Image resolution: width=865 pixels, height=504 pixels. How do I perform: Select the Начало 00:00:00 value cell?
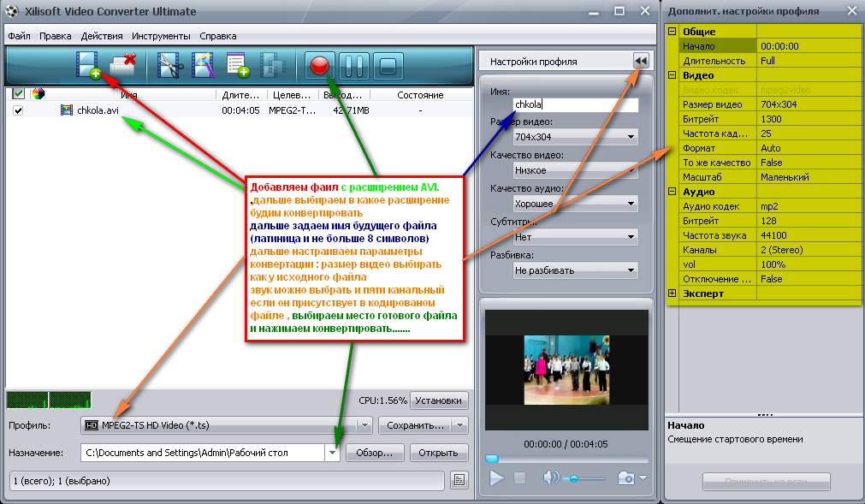809,46
